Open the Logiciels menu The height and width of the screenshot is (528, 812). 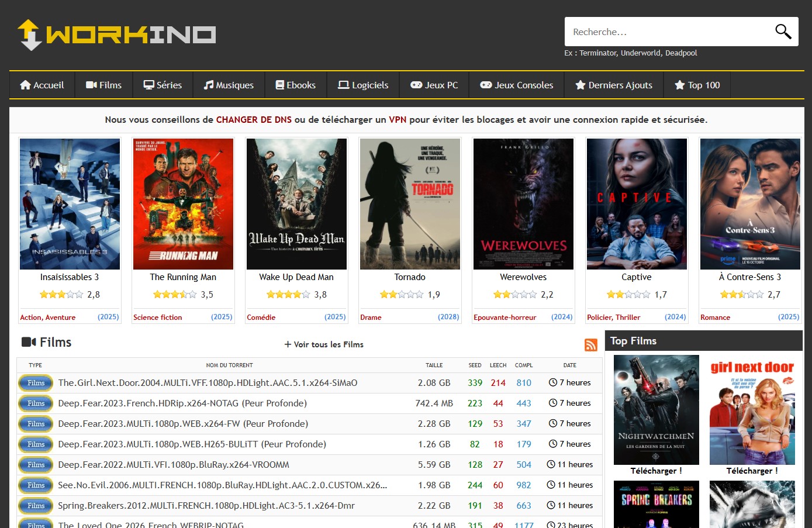click(x=363, y=85)
